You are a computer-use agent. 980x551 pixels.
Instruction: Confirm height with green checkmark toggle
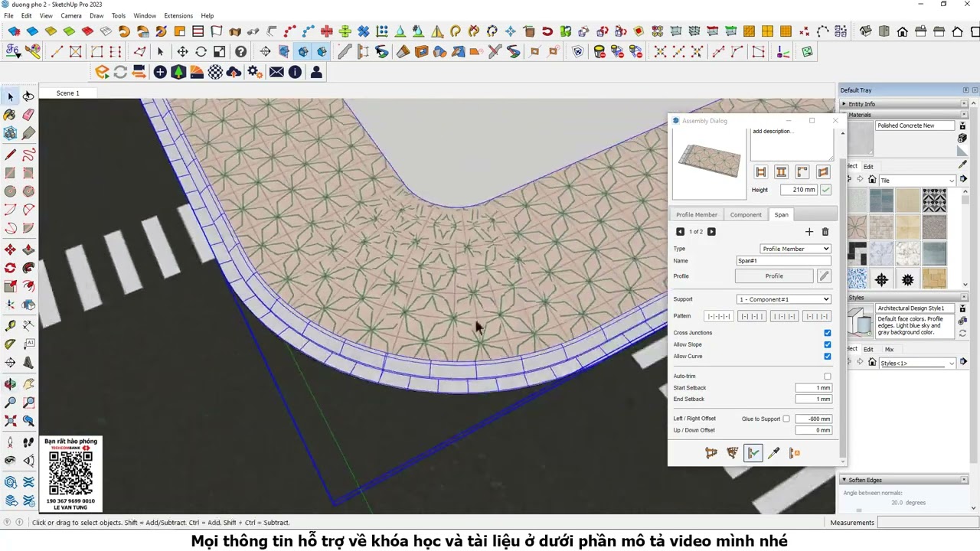click(x=825, y=190)
